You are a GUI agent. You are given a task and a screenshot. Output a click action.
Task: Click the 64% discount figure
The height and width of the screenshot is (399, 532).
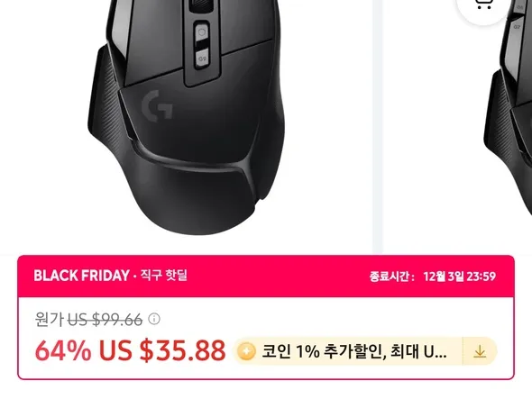[x=63, y=350]
